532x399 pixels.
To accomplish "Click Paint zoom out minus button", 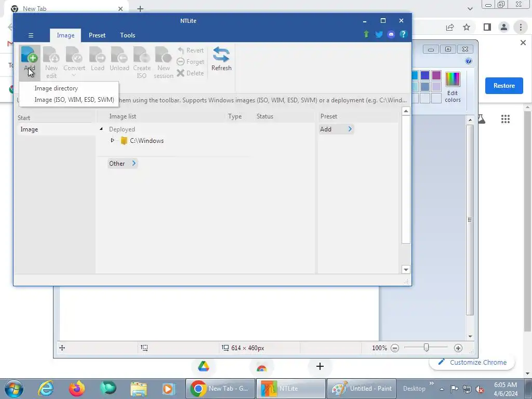I will point(395,348).
